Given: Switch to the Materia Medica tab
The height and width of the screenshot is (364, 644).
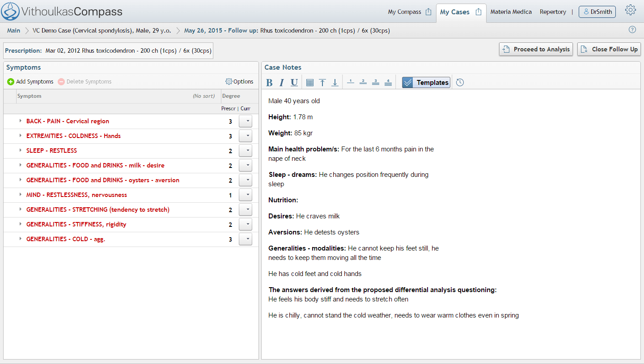Looking at the screenshot, I should click(x=511, y=12).
